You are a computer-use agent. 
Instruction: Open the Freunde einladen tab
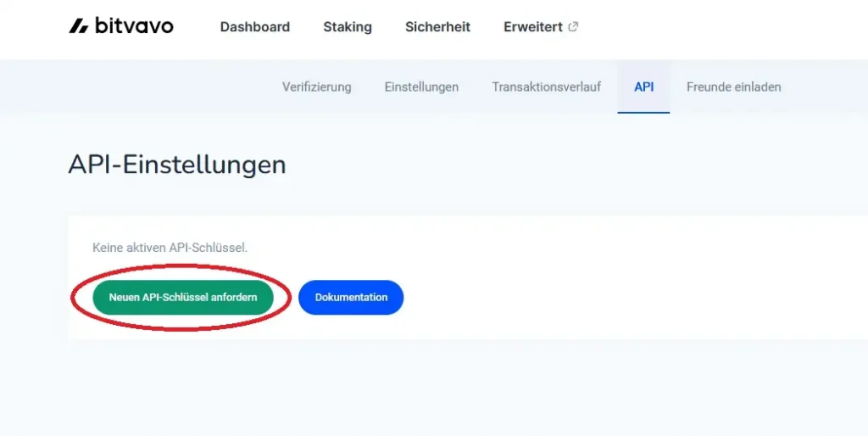click(733, 87)
